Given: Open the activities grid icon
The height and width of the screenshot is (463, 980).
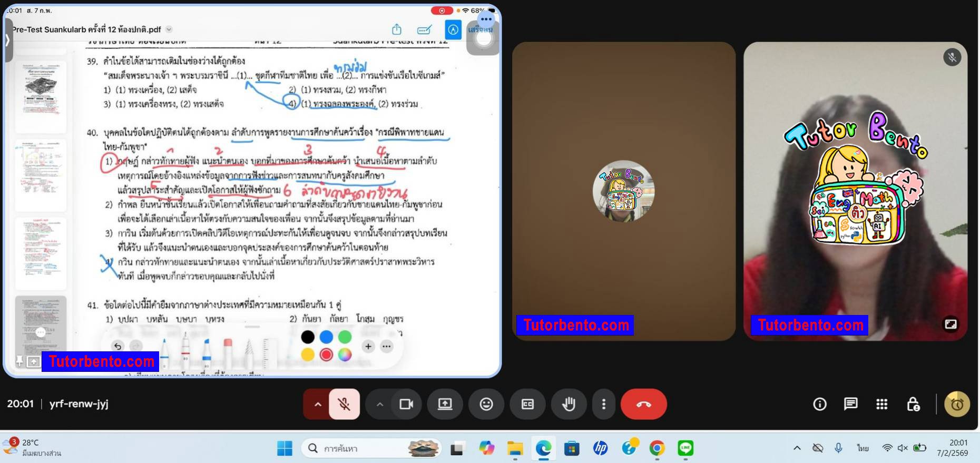Looking at the screenshot, I should click(882, 404).
